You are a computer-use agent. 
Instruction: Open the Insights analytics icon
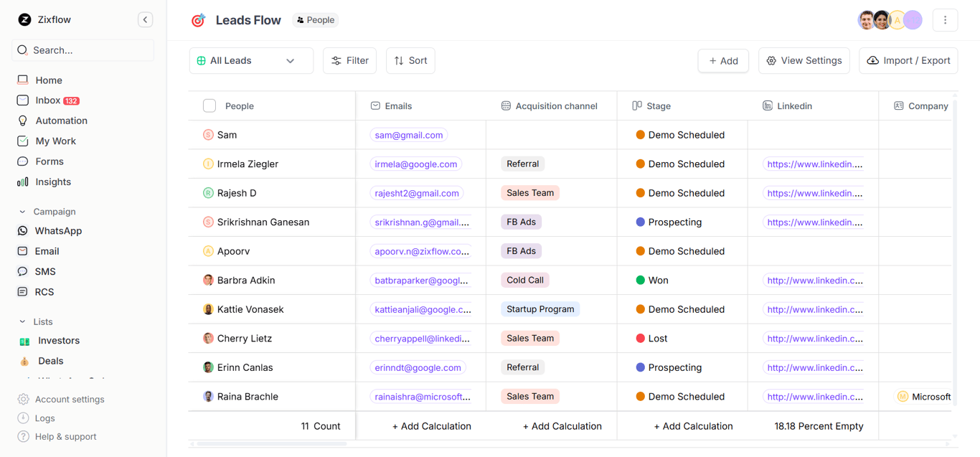pos(22,182)
